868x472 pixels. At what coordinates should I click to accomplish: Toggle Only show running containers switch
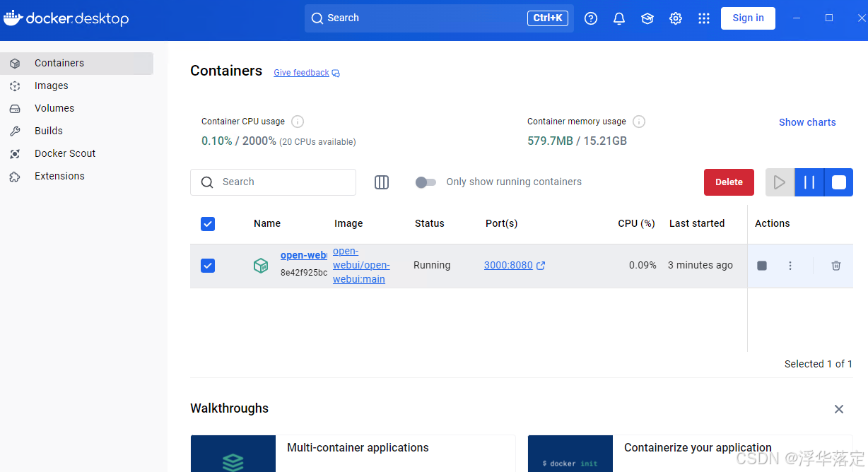tap(426, 182)
